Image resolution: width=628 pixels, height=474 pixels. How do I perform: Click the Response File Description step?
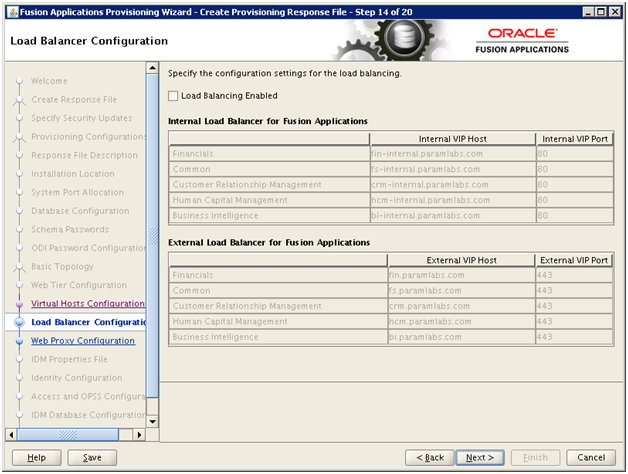click(85, 155)
